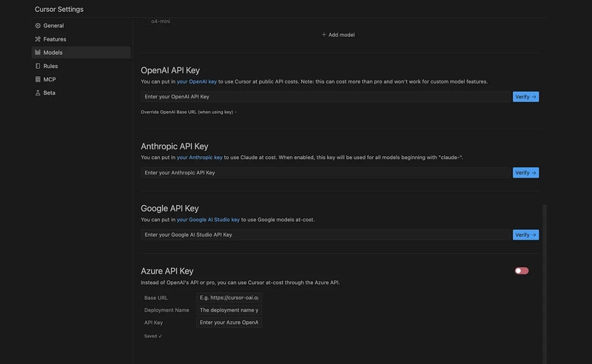This screenshot has width=592, height=364.
Task: Click the Azure Deployment Name input field
Action: pos(229,310)
